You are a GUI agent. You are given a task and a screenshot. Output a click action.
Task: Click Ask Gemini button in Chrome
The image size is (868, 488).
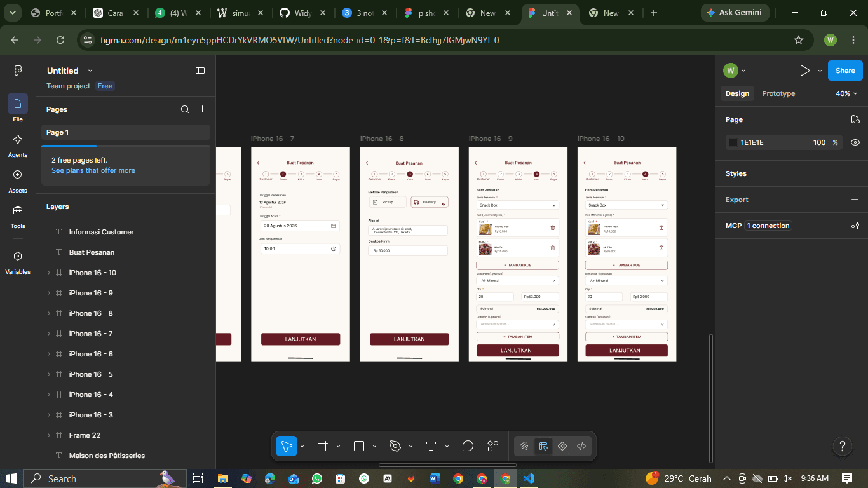[x=735, y=12]
